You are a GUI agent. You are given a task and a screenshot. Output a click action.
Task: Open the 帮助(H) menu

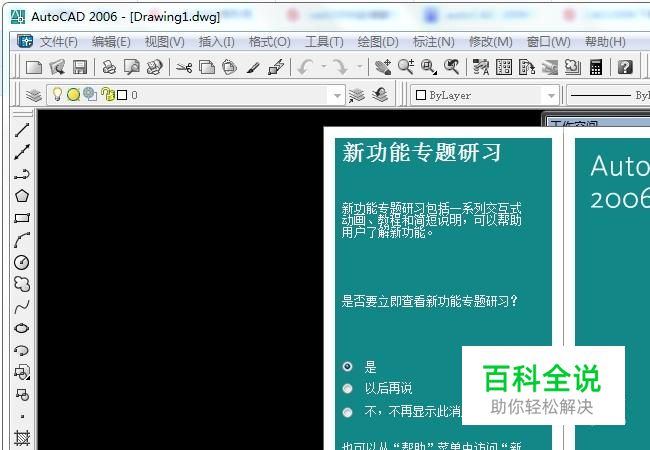tap(605, 42)
